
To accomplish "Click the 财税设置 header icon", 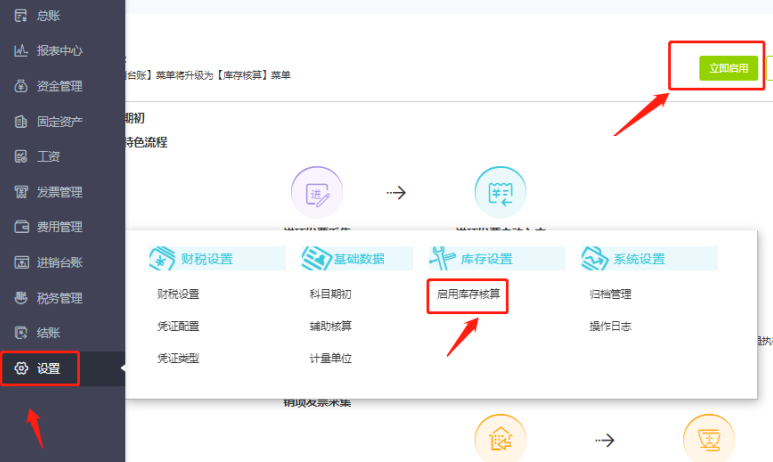I will [162, 258].
